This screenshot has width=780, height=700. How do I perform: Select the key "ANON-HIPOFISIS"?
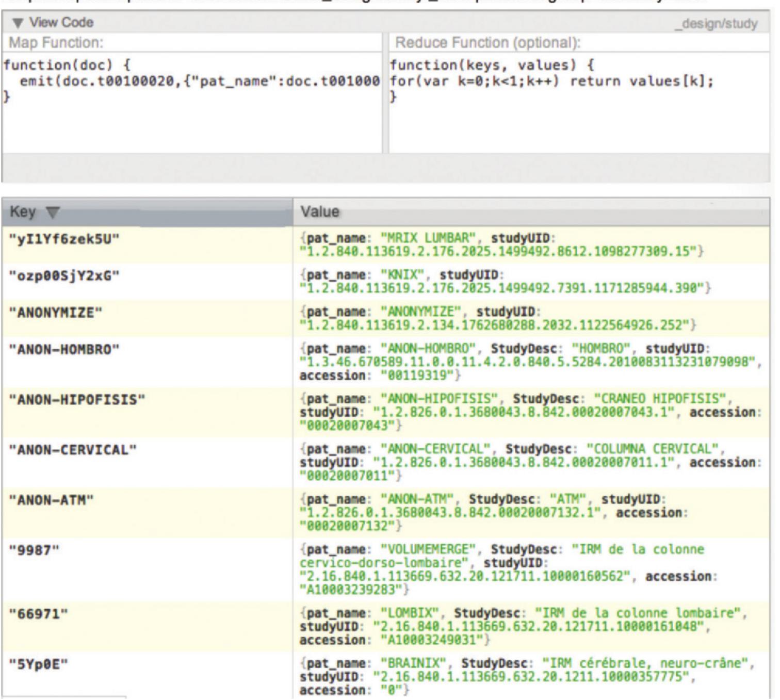pos(77,400)
